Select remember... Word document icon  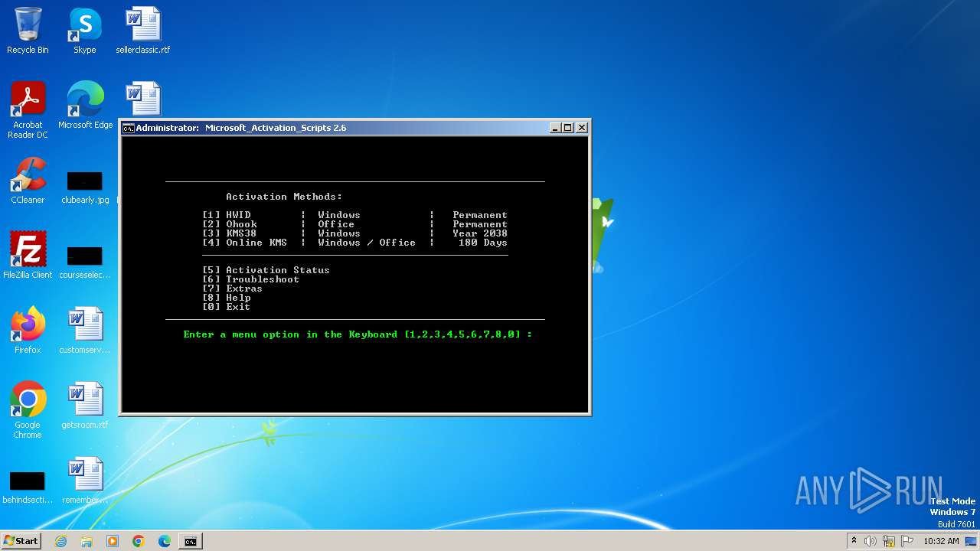coord(85,480)
